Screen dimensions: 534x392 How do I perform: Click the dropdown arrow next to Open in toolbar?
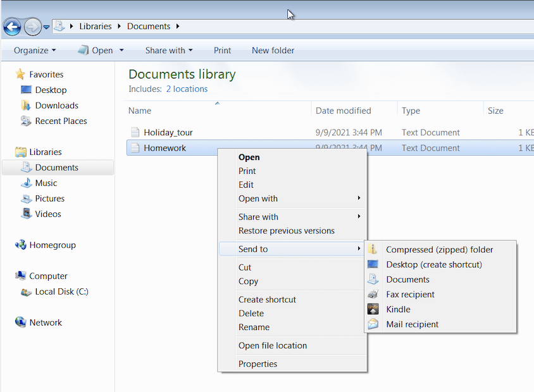121,51
